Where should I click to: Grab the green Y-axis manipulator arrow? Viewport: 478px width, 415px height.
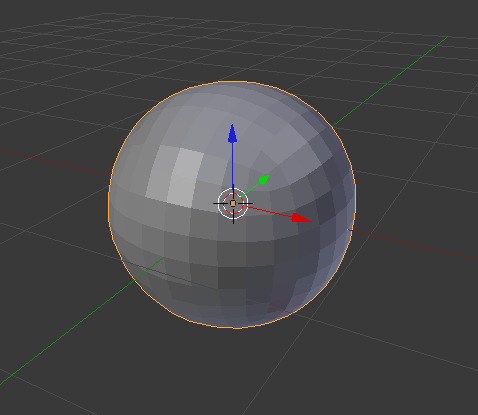tap(264, 180)
